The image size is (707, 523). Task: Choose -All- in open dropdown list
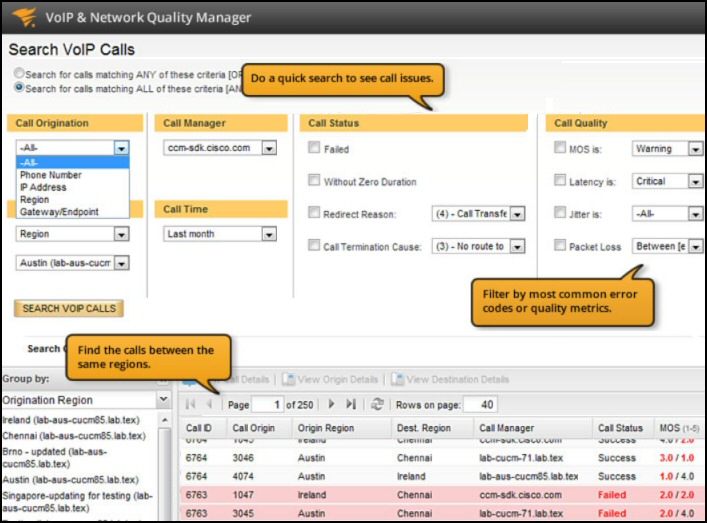pos(73,162)
